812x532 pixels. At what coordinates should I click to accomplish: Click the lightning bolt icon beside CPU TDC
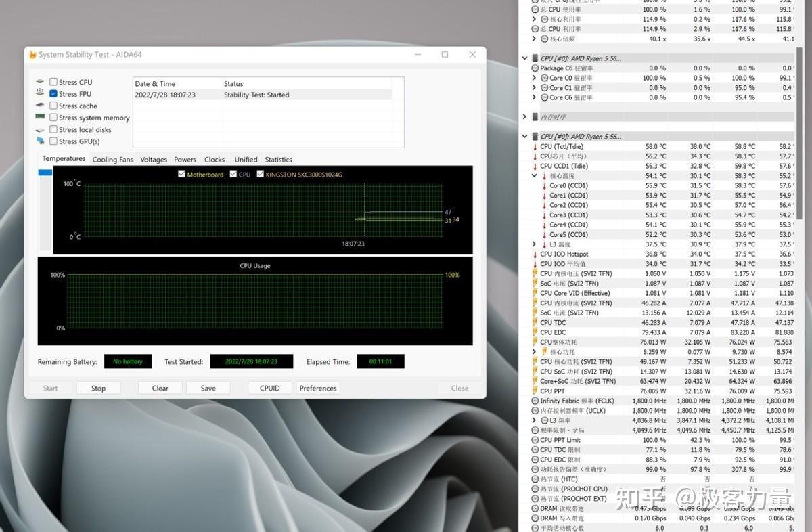point(535,323)
